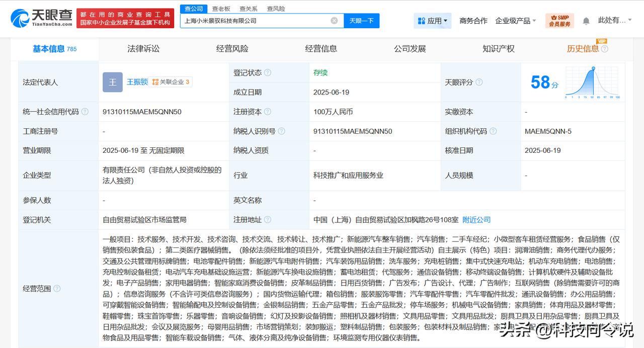Select the 查老板 search tab
644x348 pixels.
tap(221, 9)
